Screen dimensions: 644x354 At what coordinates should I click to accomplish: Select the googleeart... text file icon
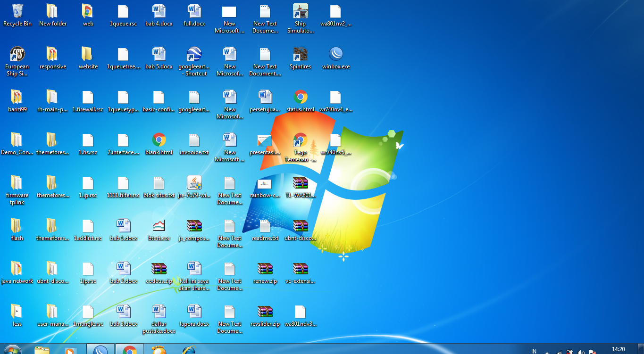click(x=194, y=97)
